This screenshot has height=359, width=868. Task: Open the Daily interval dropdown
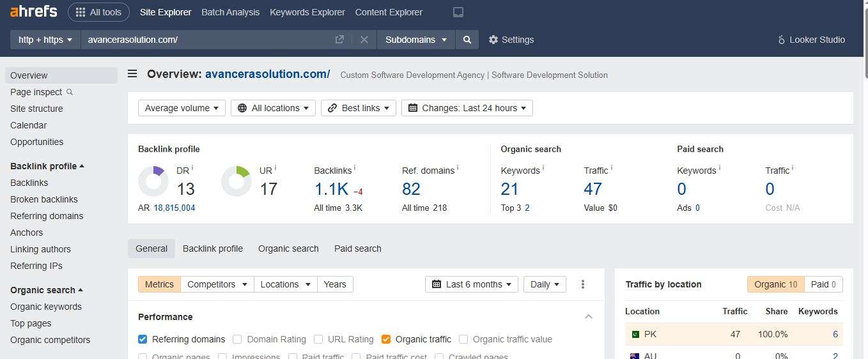pos(545,284)
